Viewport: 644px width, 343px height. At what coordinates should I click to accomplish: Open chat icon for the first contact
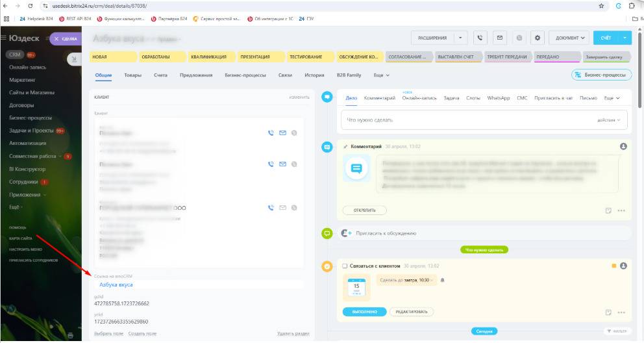(x=294, y=133)
